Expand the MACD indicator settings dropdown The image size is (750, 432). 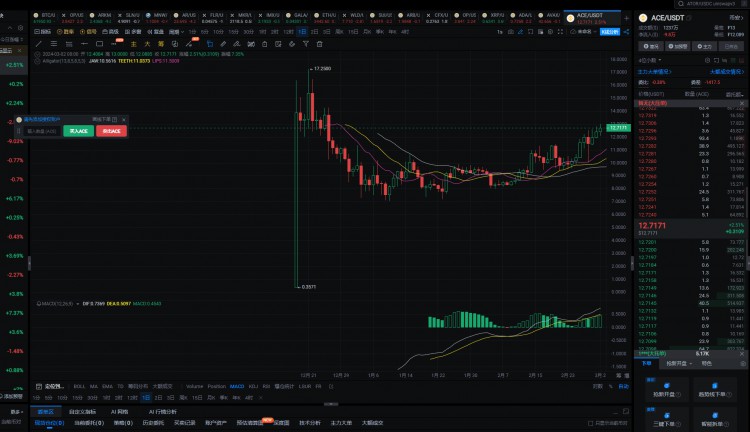(x=77, y=304)
